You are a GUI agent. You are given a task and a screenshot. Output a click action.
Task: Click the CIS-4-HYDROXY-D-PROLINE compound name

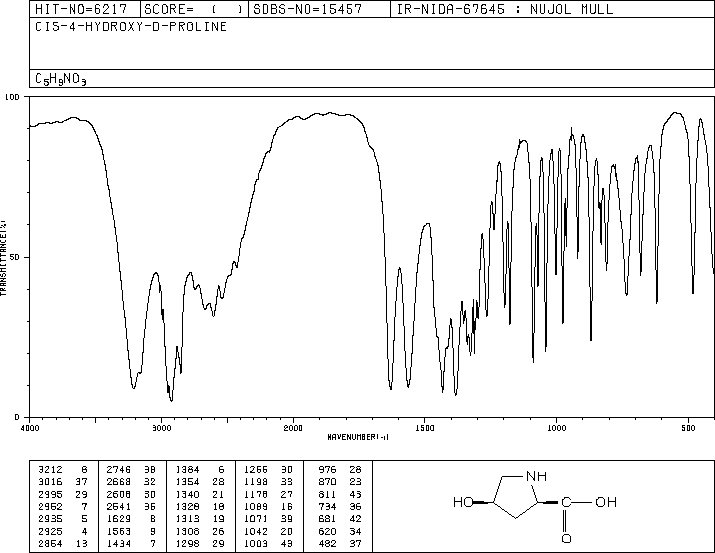(x=131, y=27)
